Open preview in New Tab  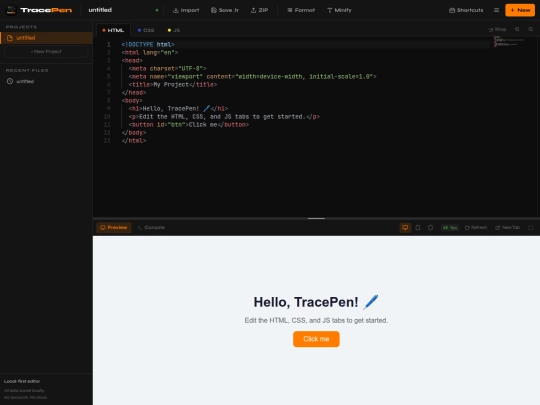508,228
